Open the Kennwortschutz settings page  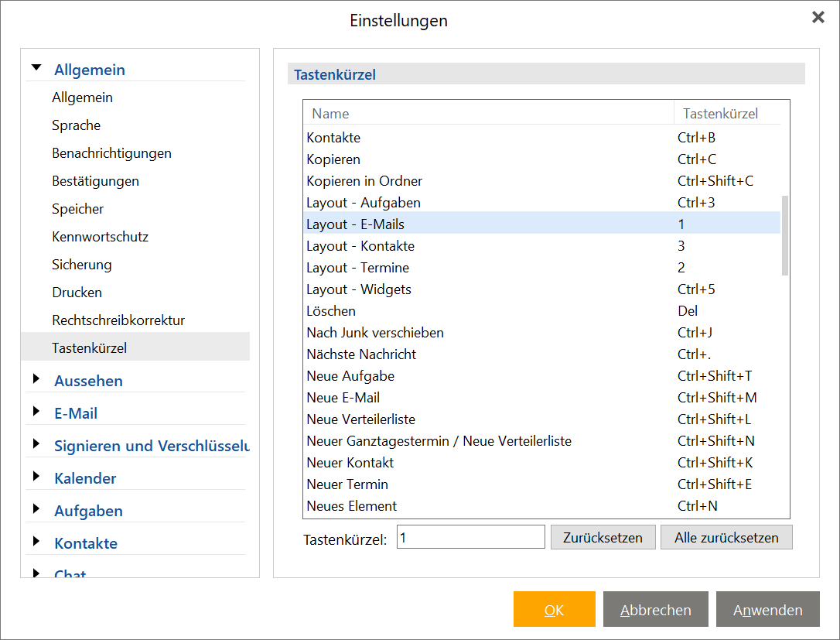pyautogui.click(x=101, y=237)
